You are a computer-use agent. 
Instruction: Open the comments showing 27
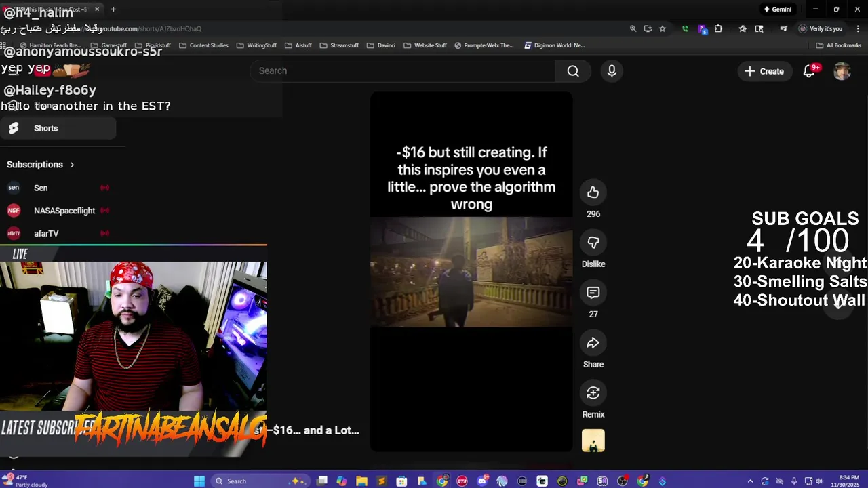593,293
